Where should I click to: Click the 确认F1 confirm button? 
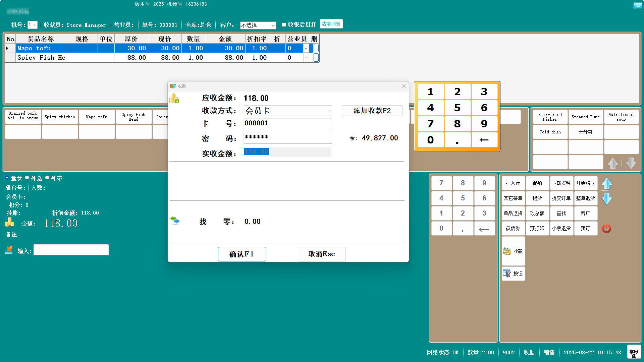pyautogui.click(x=242, y=254)
